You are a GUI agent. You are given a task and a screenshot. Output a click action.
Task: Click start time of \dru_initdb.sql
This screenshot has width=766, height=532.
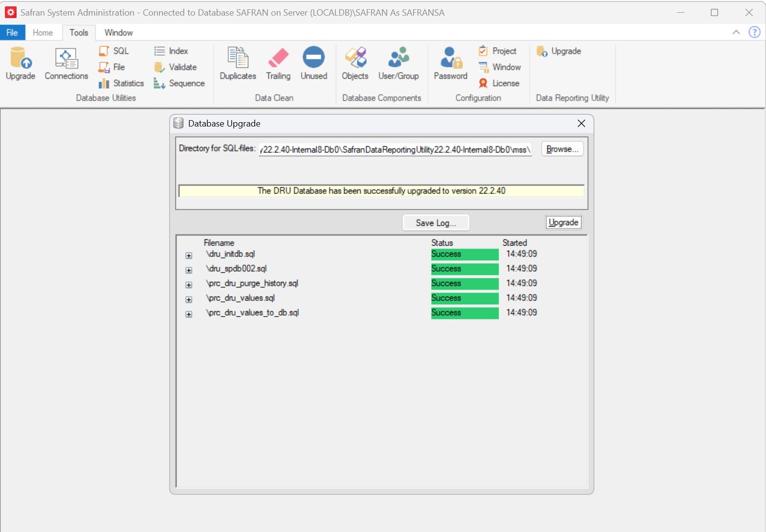tap(522, 254)
